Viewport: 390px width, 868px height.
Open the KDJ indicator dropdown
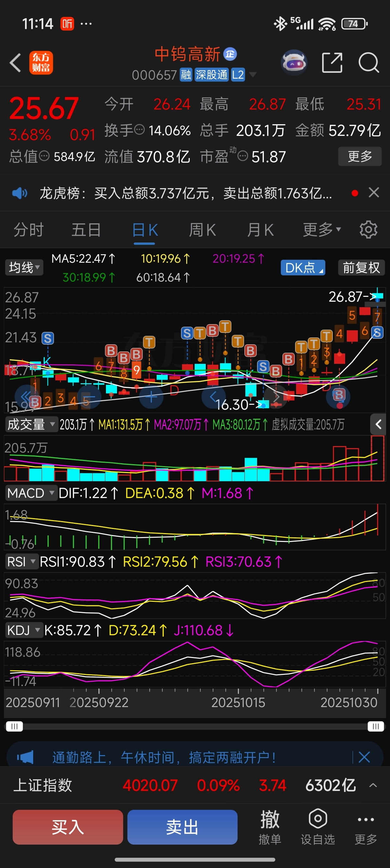click(x=24, y=630)
